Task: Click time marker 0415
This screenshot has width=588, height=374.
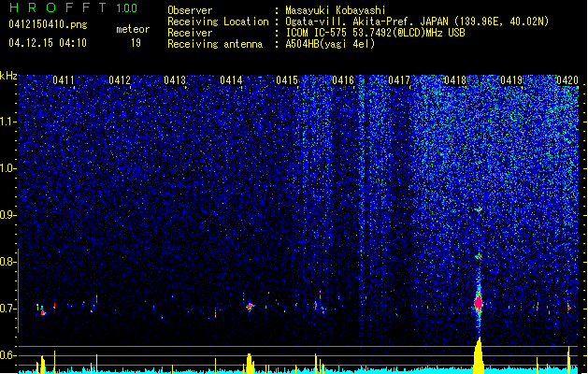Action: point(287,80)
